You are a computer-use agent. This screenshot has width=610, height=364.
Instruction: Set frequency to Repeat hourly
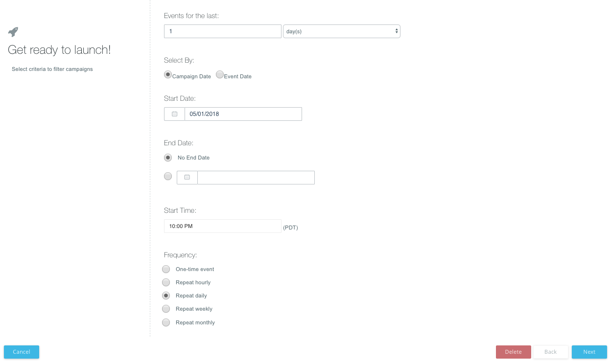coord(166,282)
